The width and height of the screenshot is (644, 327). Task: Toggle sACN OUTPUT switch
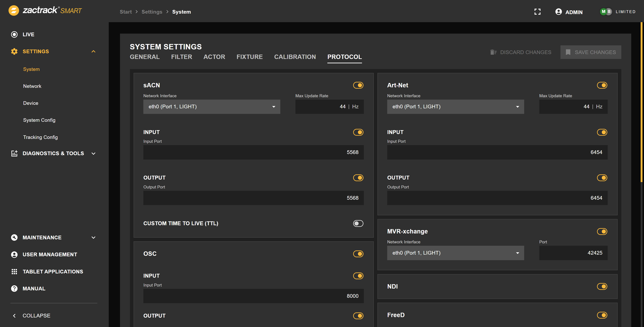tap(358, 178)
